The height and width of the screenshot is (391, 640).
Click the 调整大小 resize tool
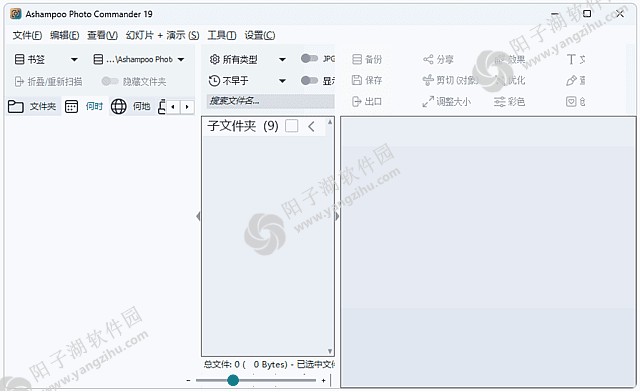[x=447, y=101]
